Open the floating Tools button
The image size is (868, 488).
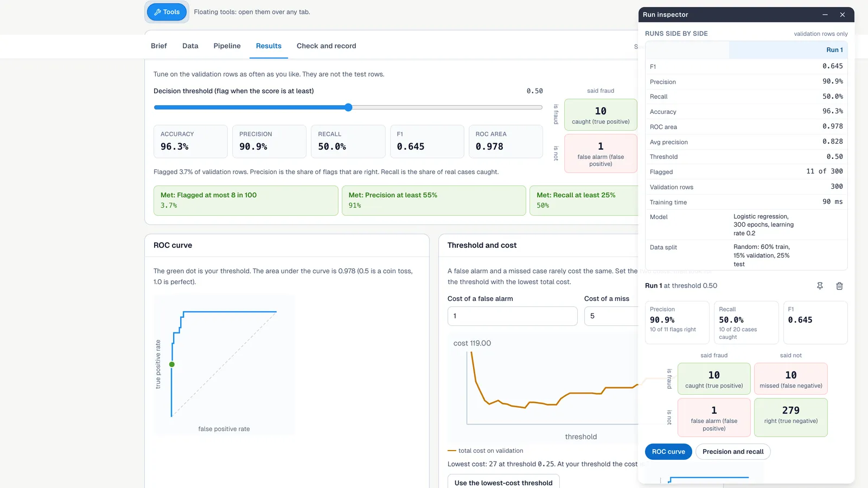(167, 12)
